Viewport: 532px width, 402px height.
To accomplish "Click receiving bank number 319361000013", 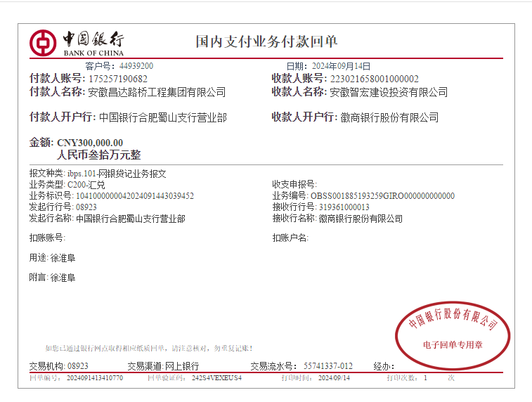I will pos(344,207).
